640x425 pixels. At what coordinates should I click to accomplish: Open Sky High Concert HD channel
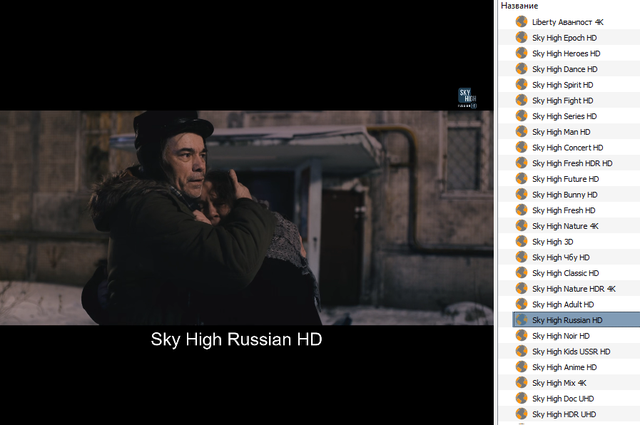point(569,147)
